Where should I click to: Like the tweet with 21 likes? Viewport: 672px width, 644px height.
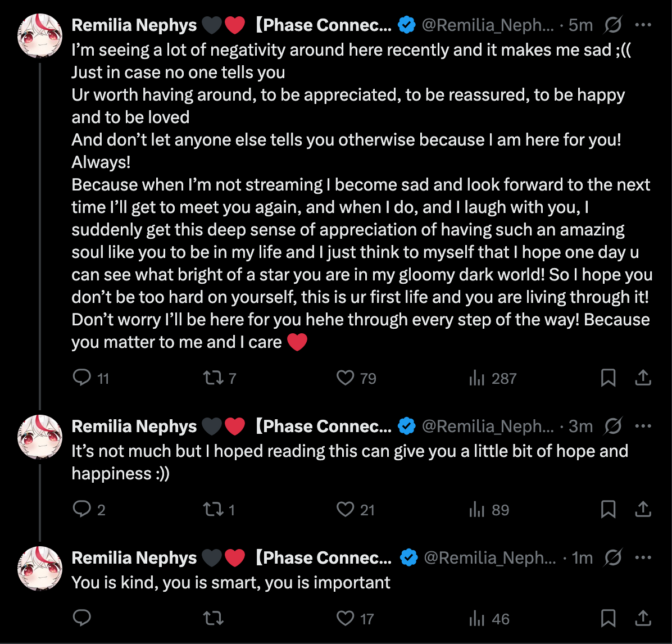pyautogui.click(x=345, y=510)
